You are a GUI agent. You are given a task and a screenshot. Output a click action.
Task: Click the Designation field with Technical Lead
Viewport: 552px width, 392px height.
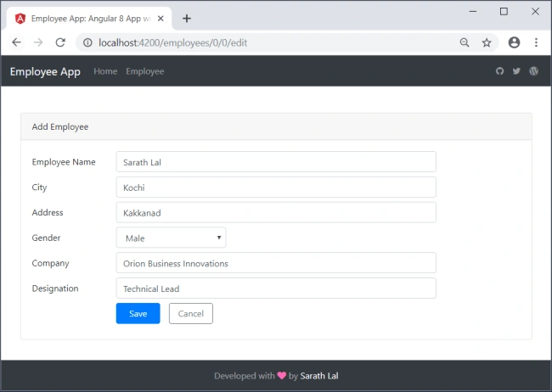pos(276,288)
